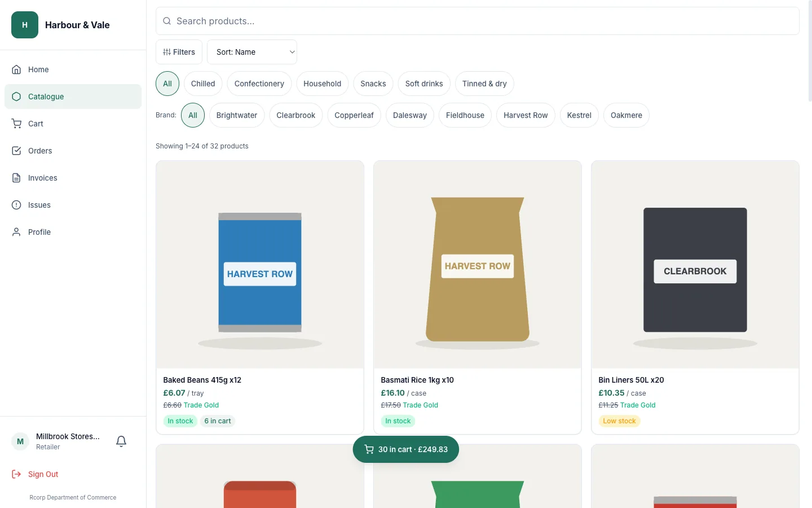Click Basmati Rice 1kg x10 title

417,380
